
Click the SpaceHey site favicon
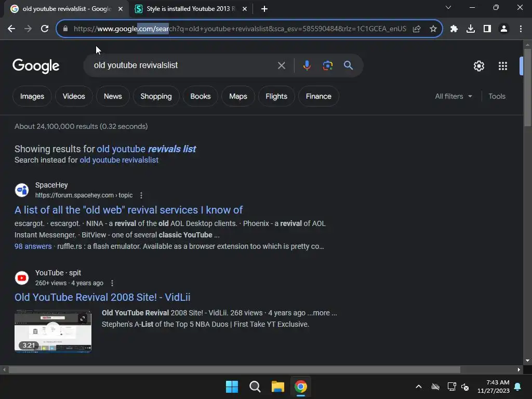22,190
